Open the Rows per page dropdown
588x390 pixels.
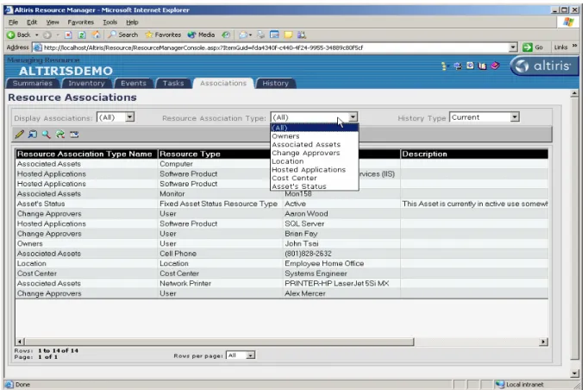251,355
